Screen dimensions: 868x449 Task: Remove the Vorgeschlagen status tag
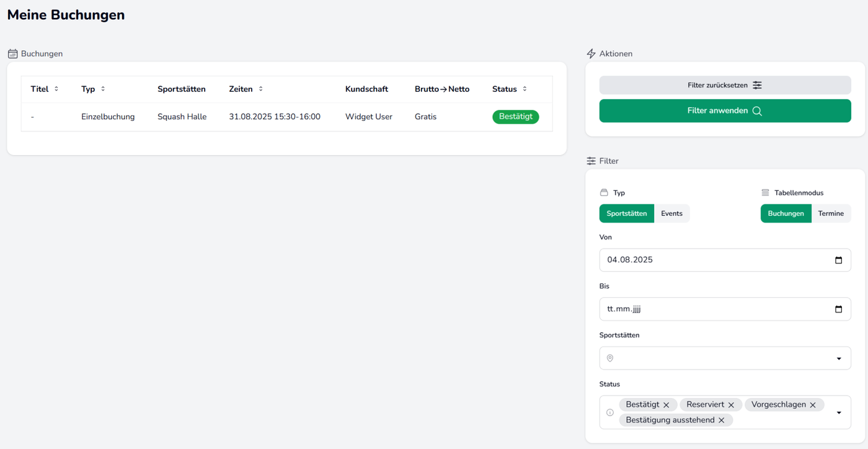(x=813, y=405)
